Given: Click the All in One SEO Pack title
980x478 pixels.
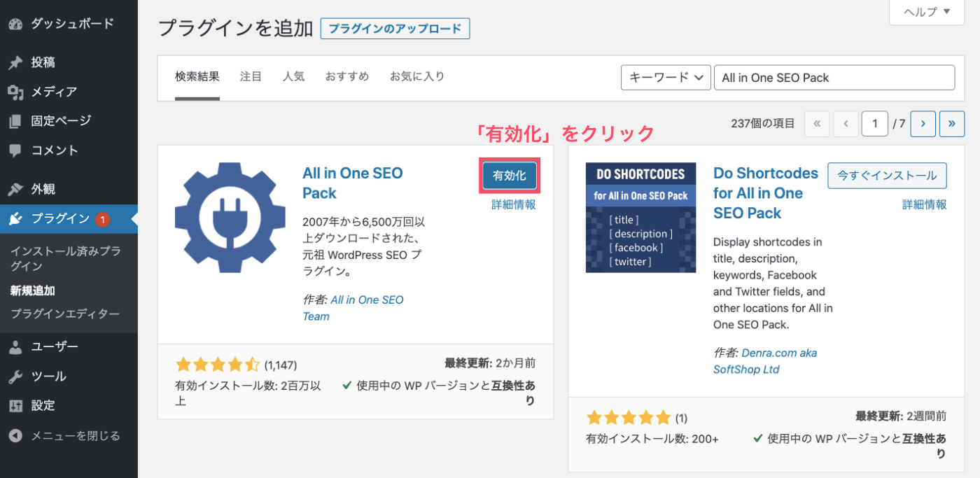Looking at the screenshot, I should pos(353,183).
